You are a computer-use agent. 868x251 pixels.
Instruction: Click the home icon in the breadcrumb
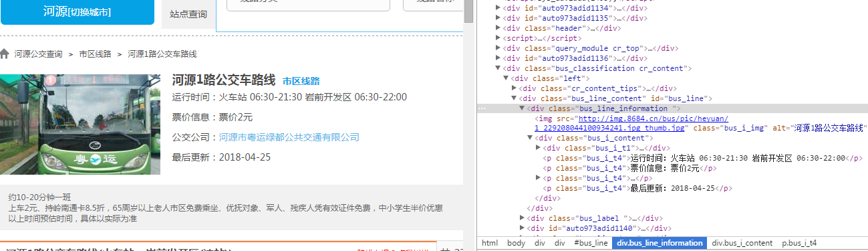pyautogui.click(x=5, y=54)
